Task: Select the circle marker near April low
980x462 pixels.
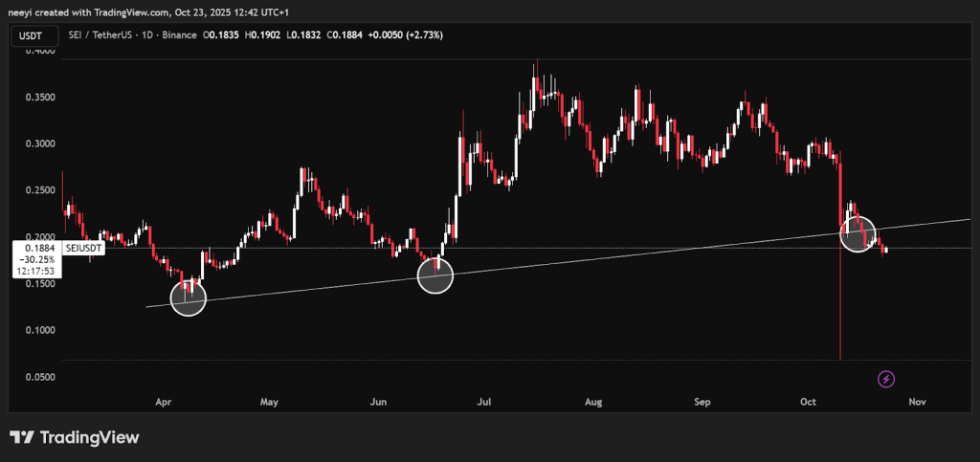Action: coord(188,297)
